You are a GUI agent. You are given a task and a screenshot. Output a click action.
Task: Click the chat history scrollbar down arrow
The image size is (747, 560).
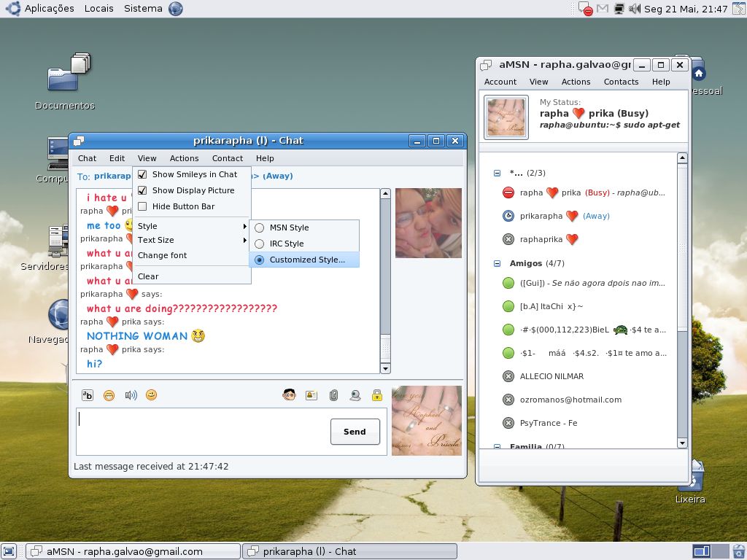pyautogui.click(x=385, y=368)
